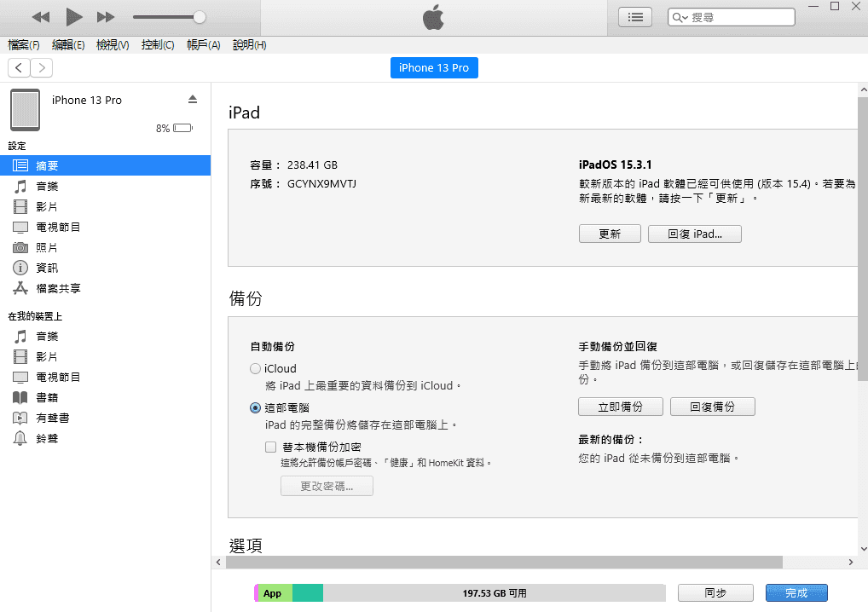Screen dimensions: 868x612
Task: Select the iCloud backup radio button
Action: point(255,369)
